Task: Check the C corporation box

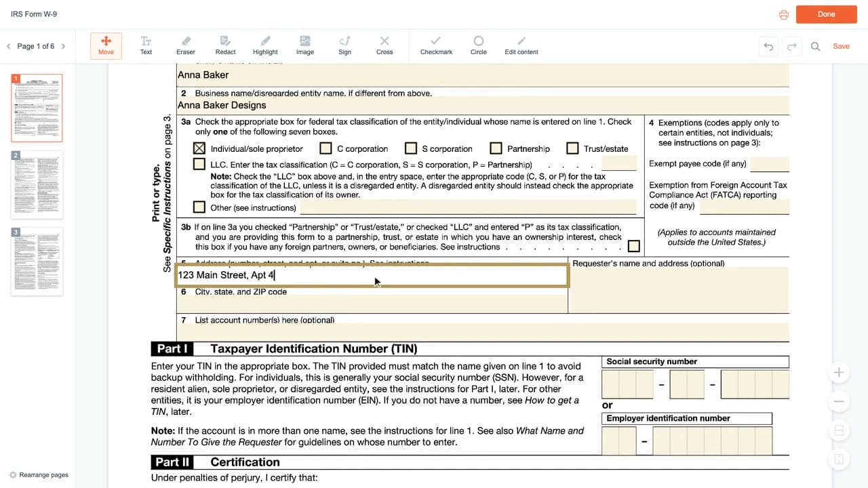Action: click(x=325, y=148)
